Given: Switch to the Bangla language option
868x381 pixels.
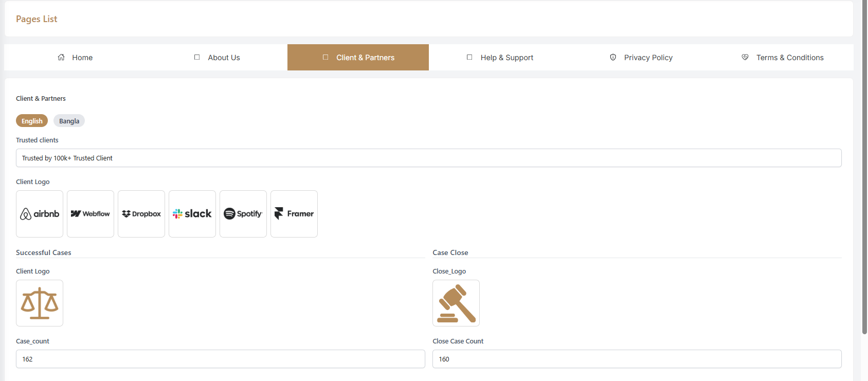Looking at the screenshot, I should point(69,121).
